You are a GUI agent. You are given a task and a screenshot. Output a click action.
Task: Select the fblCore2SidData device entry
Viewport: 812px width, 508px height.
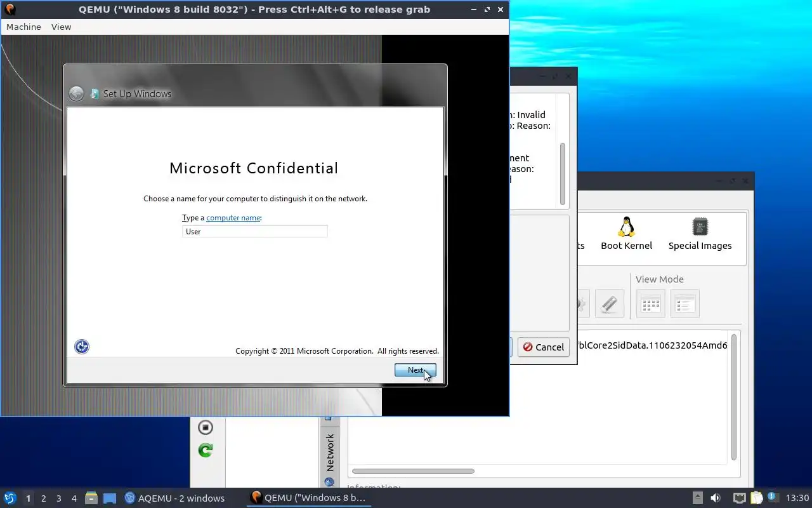pos(653,346)
